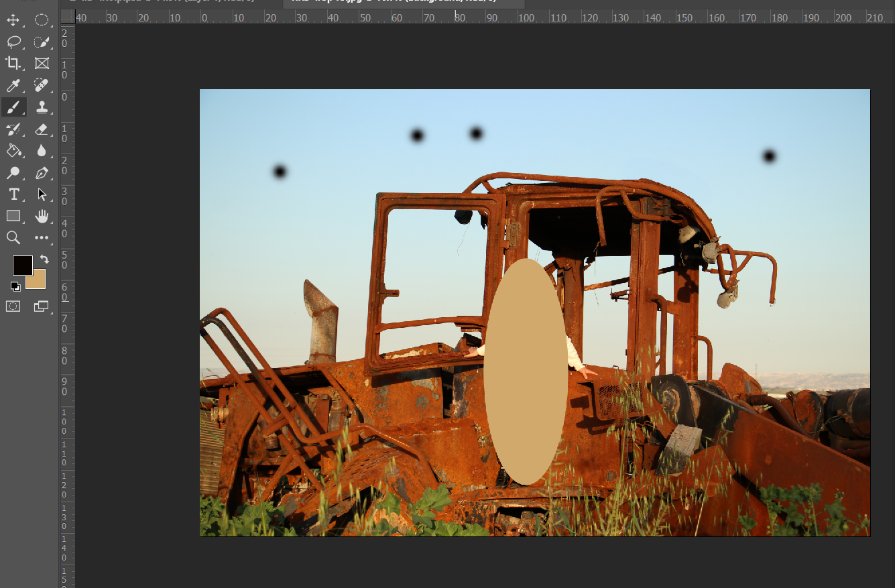
Task: Select the Move tool
Action: point(13,20)
